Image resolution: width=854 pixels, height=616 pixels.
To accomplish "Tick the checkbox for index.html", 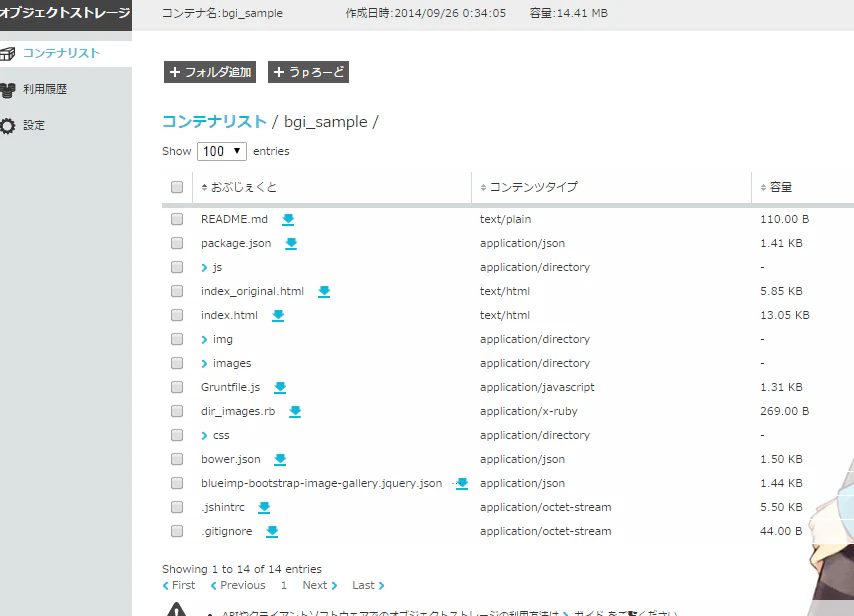I will coord(177,315).
